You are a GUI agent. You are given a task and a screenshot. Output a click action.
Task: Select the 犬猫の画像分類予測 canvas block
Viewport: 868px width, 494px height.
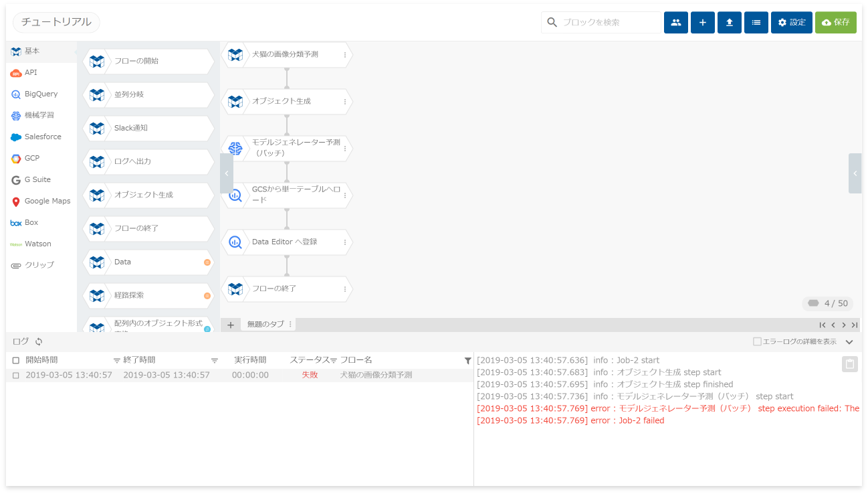[287, 54]
